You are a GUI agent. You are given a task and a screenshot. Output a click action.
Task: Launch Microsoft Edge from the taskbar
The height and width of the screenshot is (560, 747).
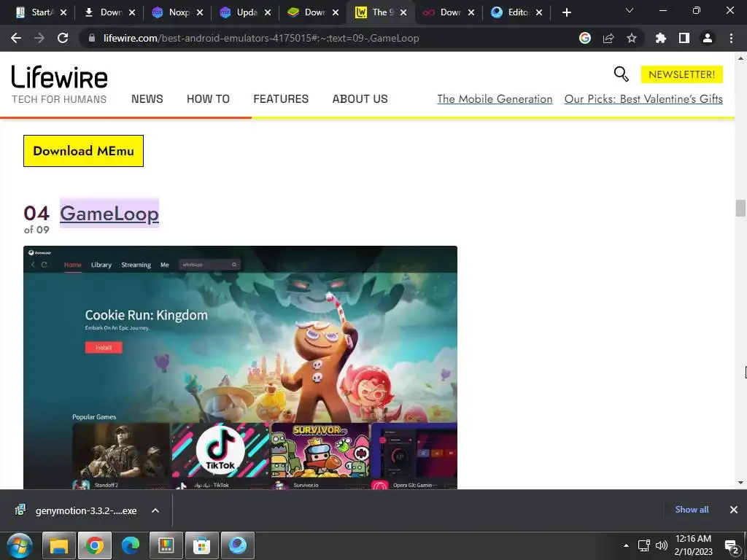pyautogui.click(x=131, y=545)
